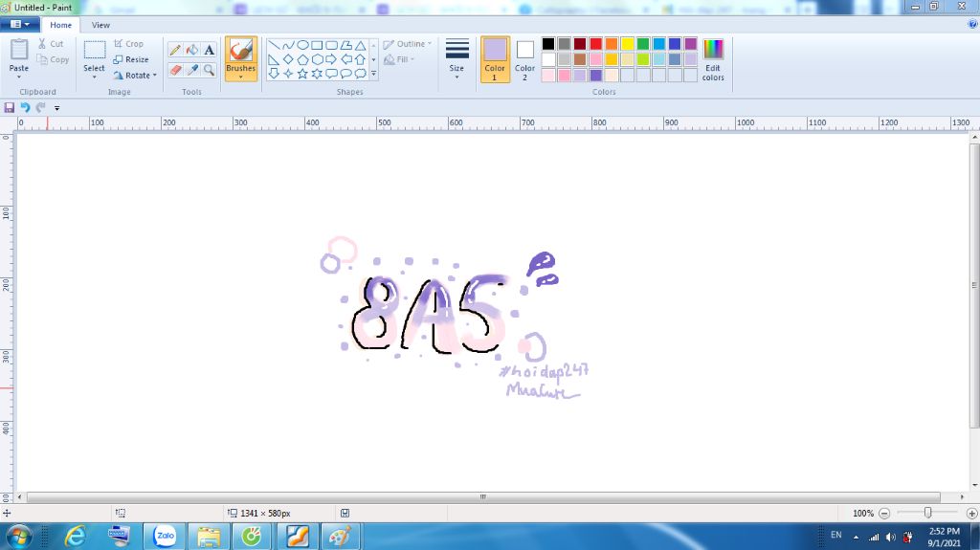Image resolution: width=980 pixels, height=550 pixels.
Task: Pick the red color swatch
Action: pyautogui.click(x=595, y=43)
